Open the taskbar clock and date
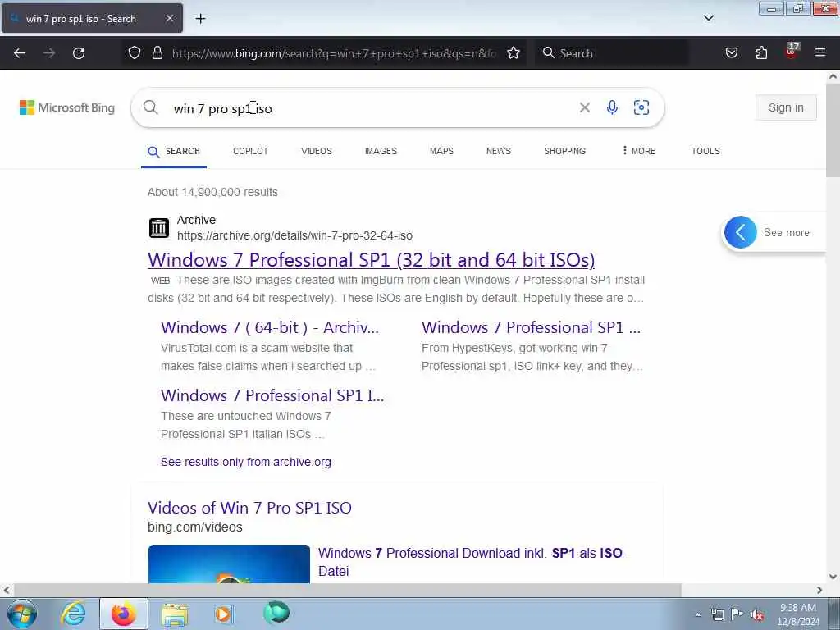 click(x=798, y=614)
